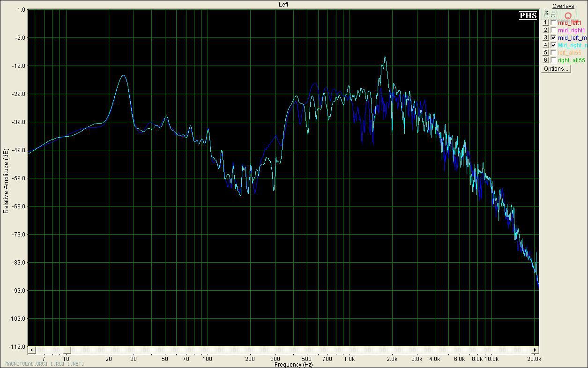
Task: Click the Overlays heading
Action: click(563, 6)
